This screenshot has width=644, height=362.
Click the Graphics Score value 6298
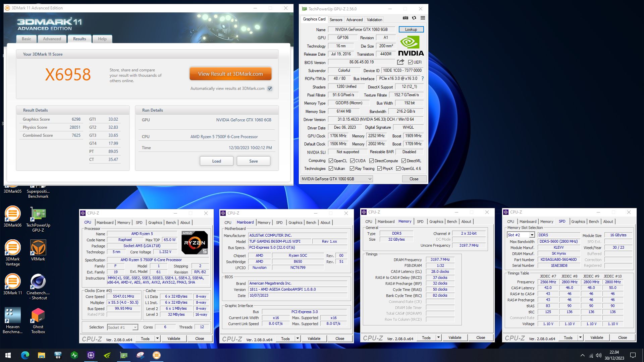(76, 119)
